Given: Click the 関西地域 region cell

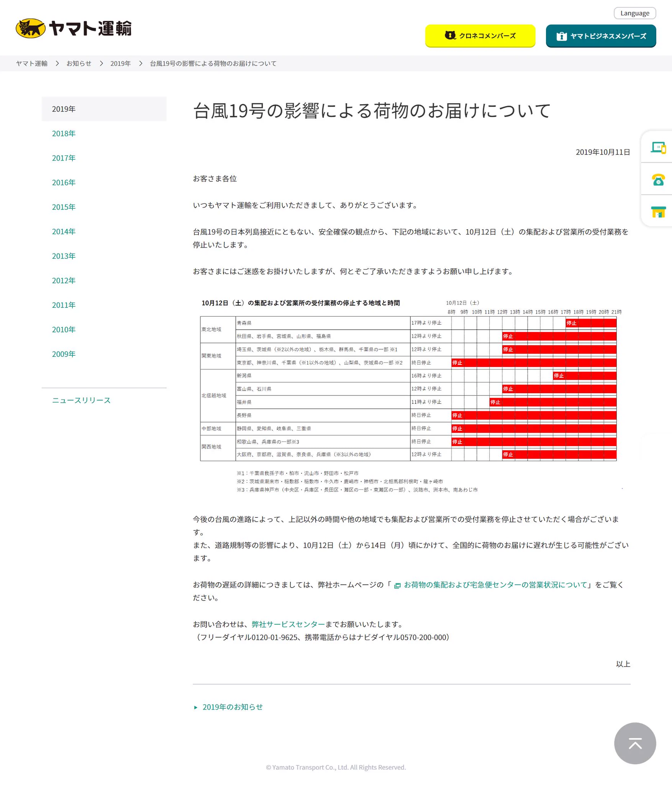Looking at the screenshot, I should [218, 447].
